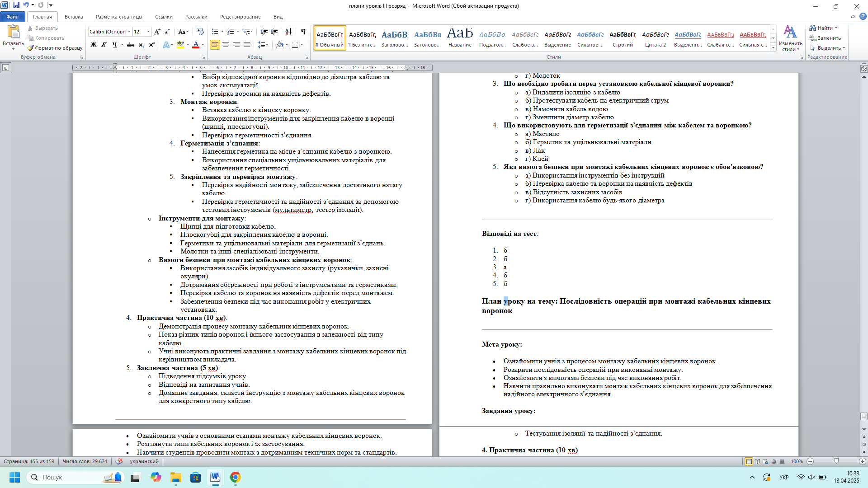The image size is (868, 488).
Task: Click the Найти button
Action: [x=824, y=28]
